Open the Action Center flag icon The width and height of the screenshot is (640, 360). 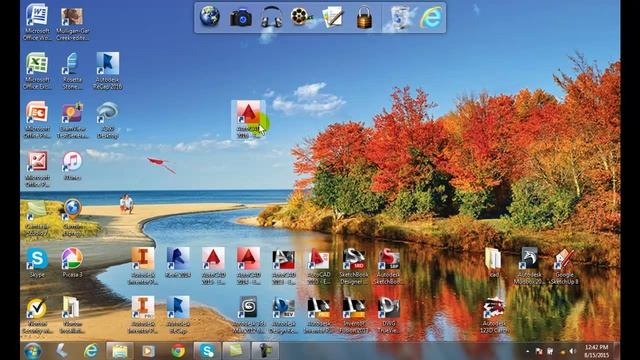click(539, 351)
